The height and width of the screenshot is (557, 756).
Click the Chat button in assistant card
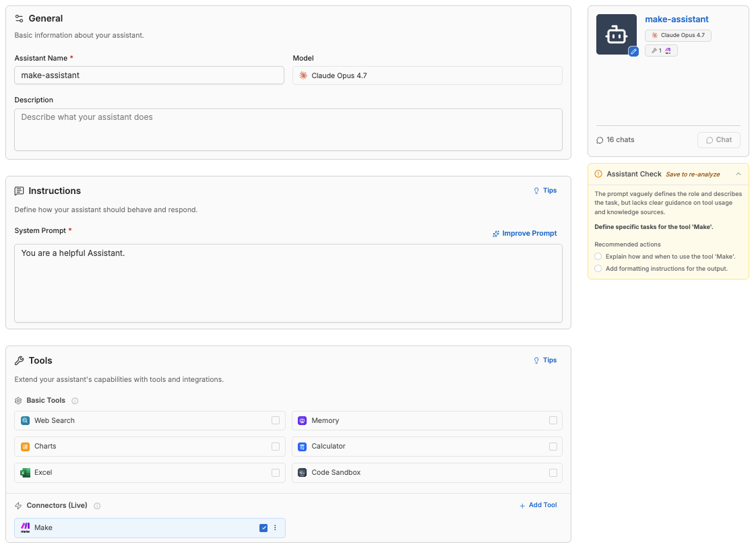point(718,139)
